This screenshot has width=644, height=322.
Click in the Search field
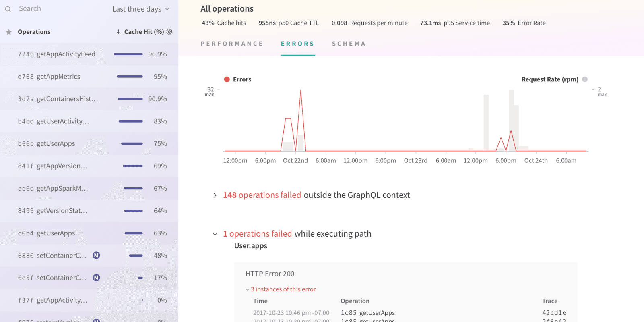[x=60, y=9]
